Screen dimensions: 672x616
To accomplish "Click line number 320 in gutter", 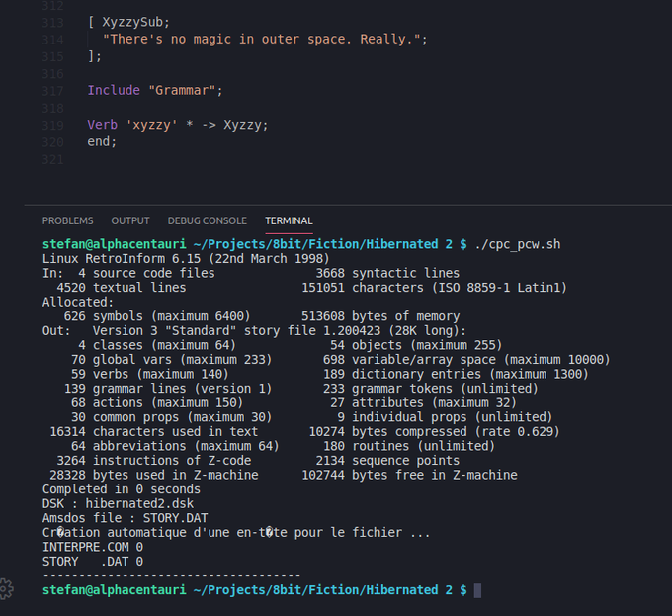I will click(x=52, y=142).
